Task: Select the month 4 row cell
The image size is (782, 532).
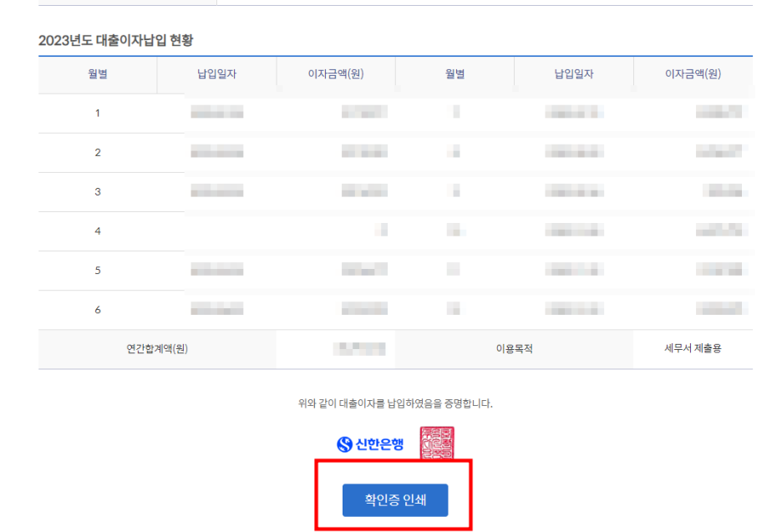Action: coord(98,231)
